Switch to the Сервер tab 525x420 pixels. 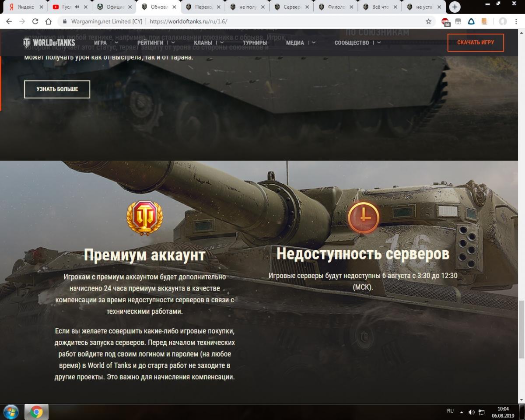[x=292, y=7]
